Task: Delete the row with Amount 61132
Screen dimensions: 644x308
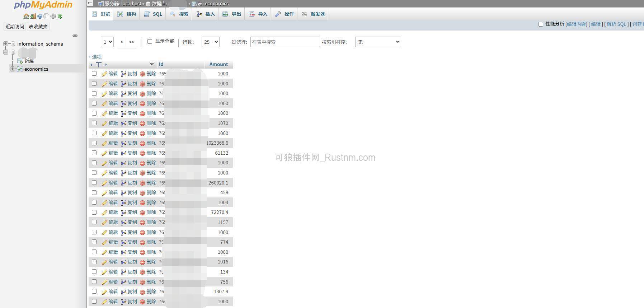Action: pos(148,153)
